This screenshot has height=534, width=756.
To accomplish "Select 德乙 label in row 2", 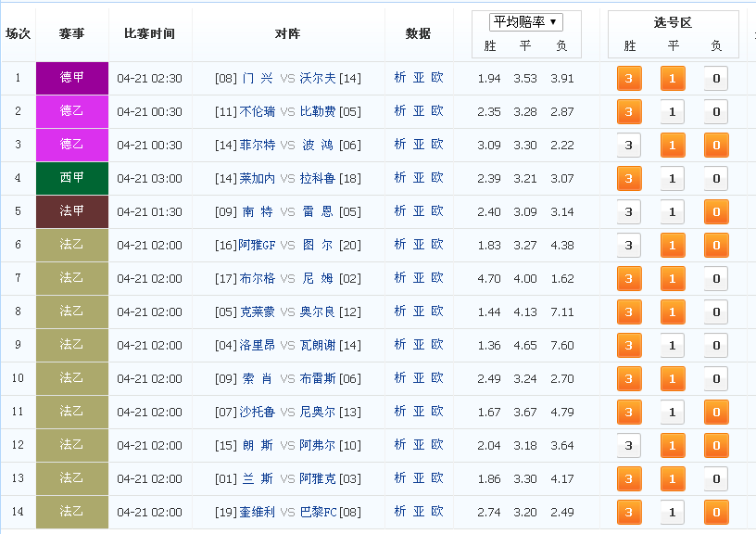I will click(72, 111).
